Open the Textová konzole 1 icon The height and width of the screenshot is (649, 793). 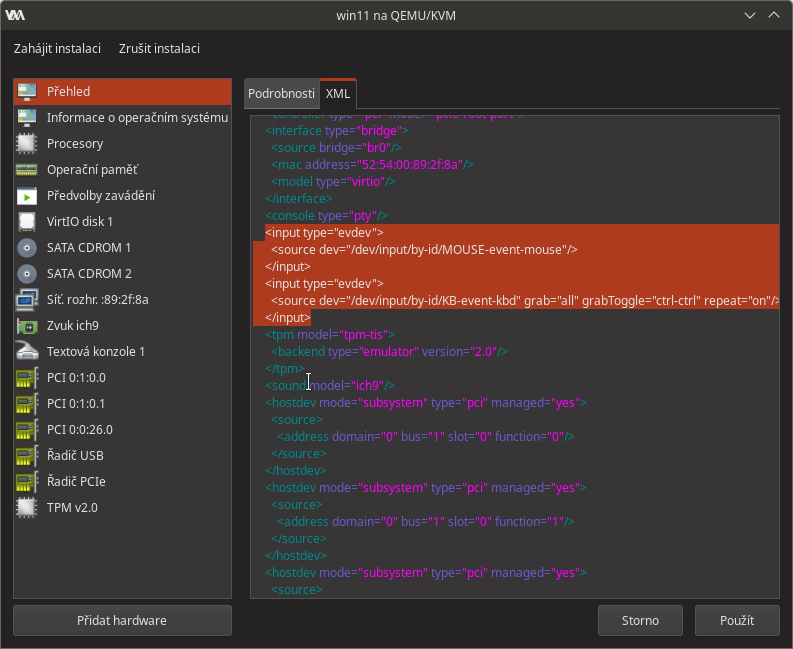click(27, 352)
